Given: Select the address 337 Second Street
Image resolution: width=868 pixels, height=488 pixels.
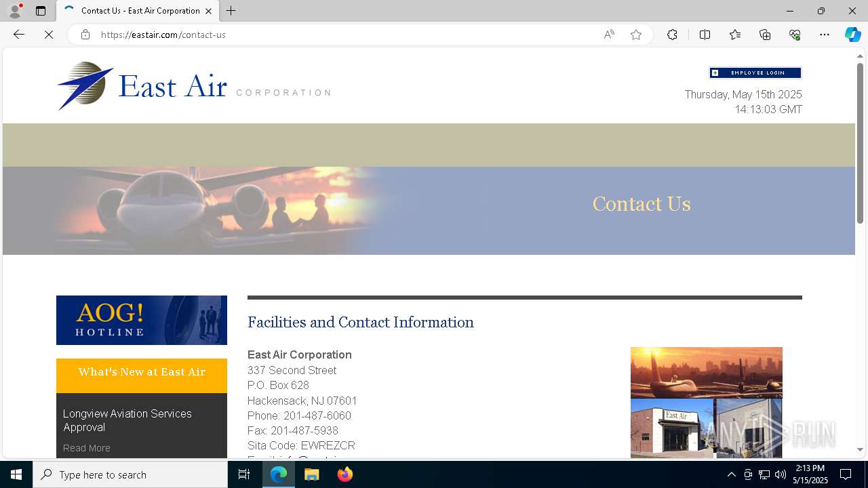Looking at the screenshot, I should click(x=292, y=370).
